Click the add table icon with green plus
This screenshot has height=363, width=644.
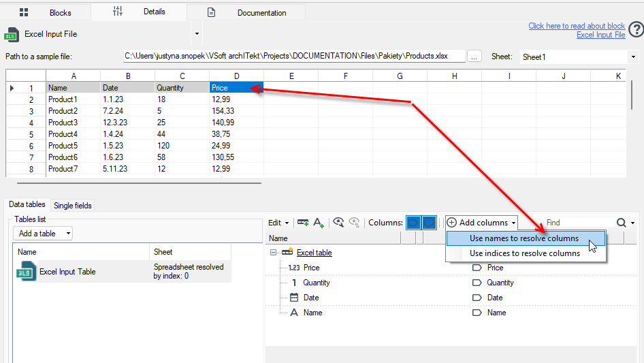click(303, 223)
